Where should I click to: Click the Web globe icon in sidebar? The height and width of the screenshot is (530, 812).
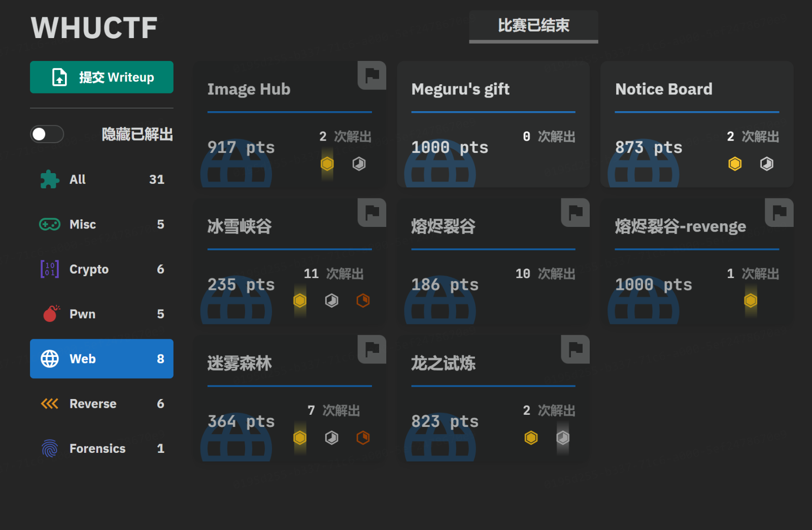click(x=49, y=358)
